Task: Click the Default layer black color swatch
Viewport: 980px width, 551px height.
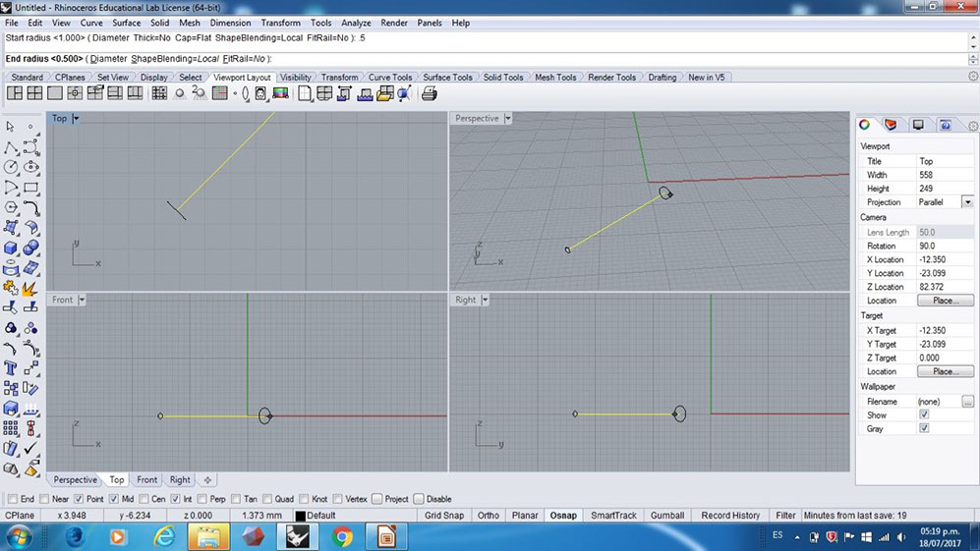Action: pyautogui.click(x=300, y=516)
